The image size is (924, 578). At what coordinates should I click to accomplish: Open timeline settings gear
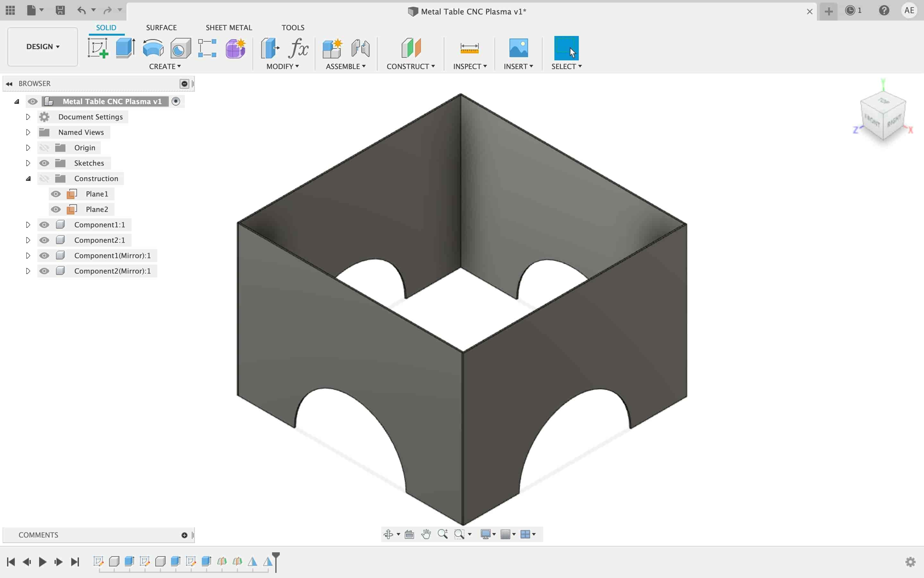(x=910, y=562)
